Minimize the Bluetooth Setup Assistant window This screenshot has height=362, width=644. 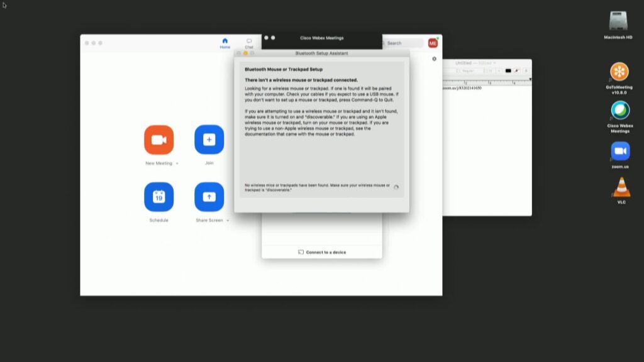tap(246, 53)
